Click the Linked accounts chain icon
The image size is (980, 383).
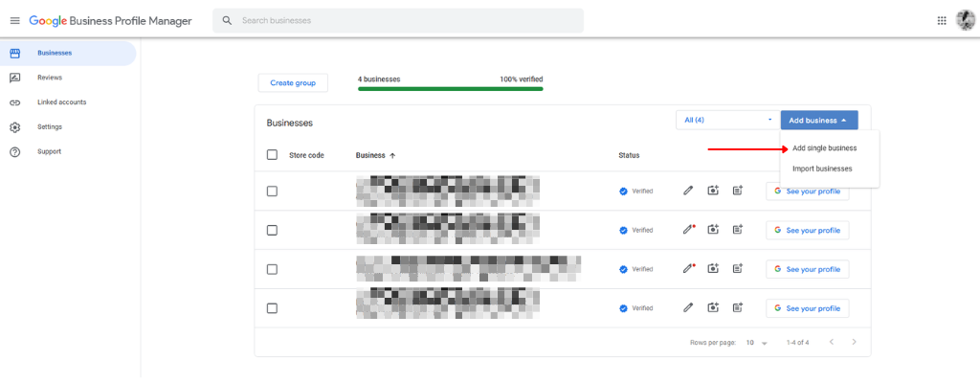[15, 102]
